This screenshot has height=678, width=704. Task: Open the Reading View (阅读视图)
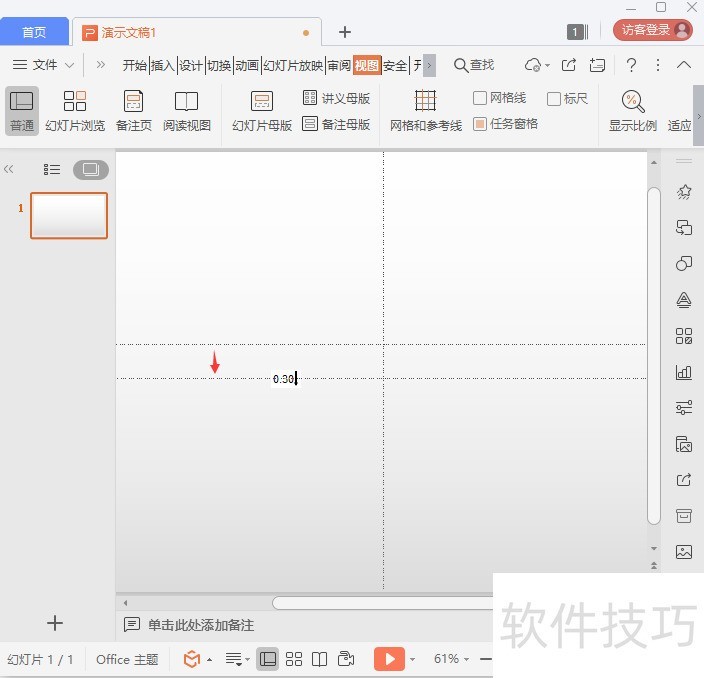tap(186, 110)
